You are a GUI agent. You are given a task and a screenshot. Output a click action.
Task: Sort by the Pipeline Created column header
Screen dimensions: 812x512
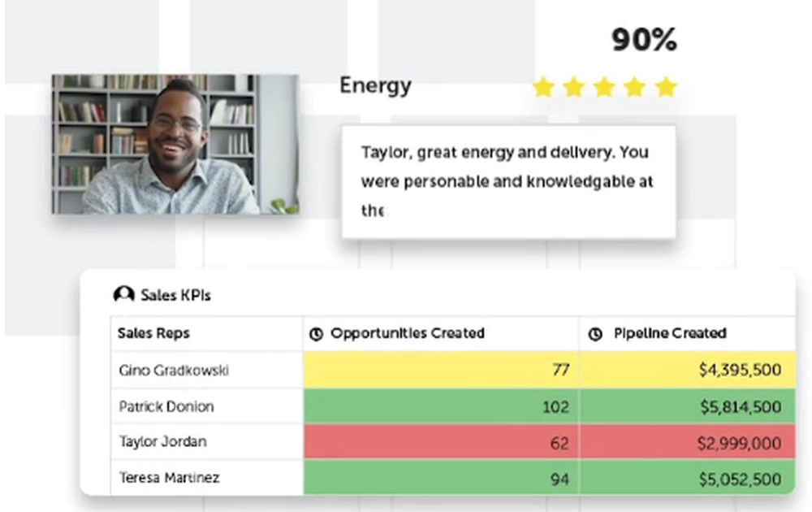pos(670,333)
